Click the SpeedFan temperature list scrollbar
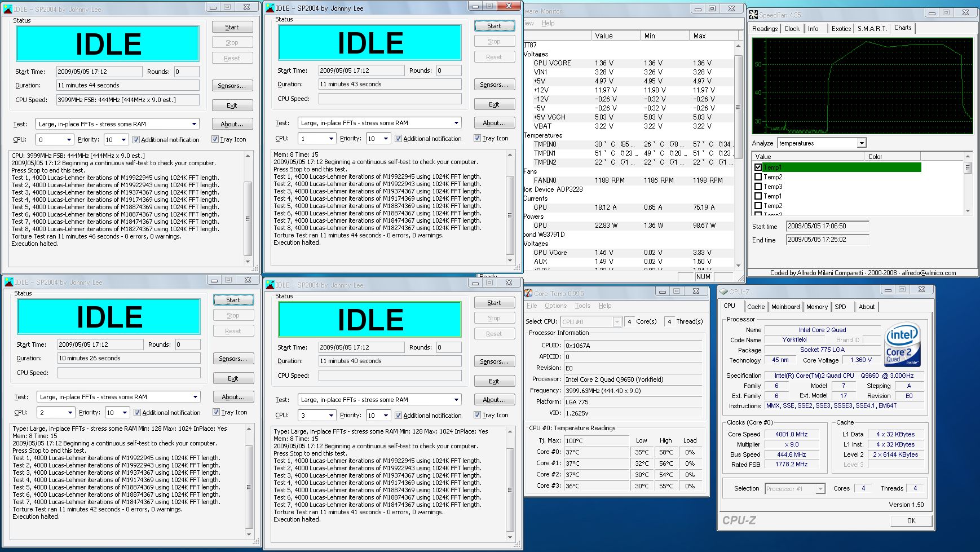The width and height of the screenshot is (980, 552). tap(968, 183)
